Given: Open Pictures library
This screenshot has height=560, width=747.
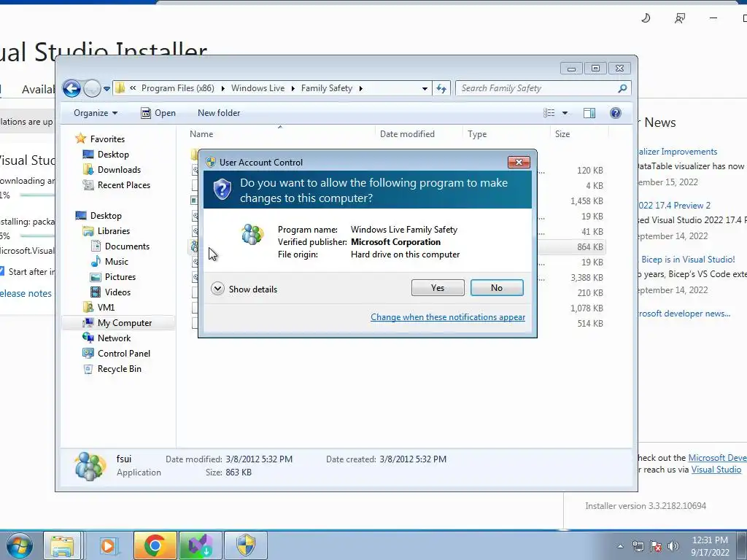Looking at the screenshot, I should (120, 276).
